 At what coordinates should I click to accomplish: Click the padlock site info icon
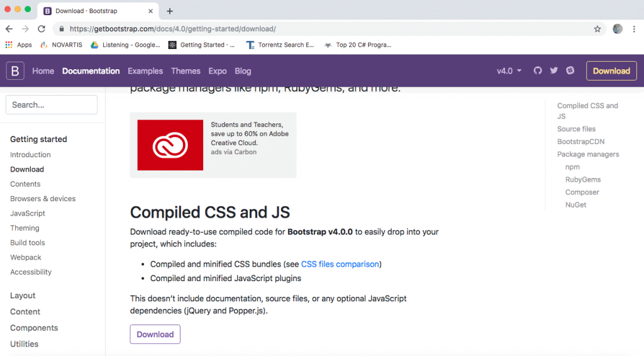coord(62,29)
